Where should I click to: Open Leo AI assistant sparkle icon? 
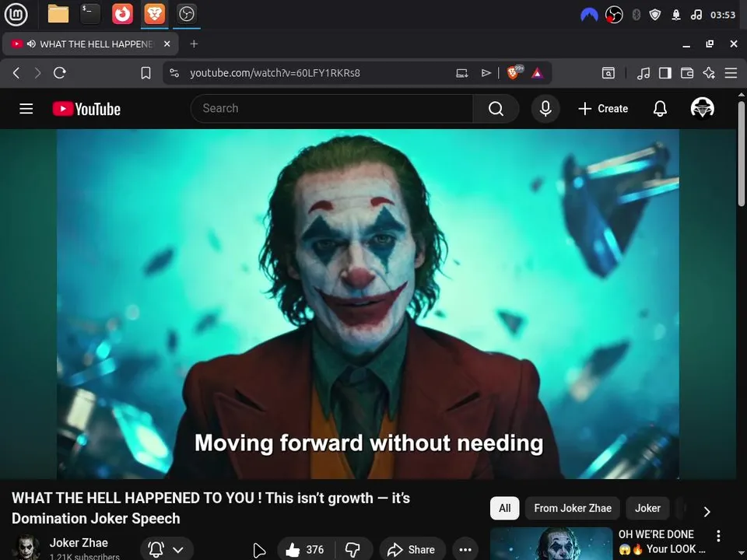[709, 73]
